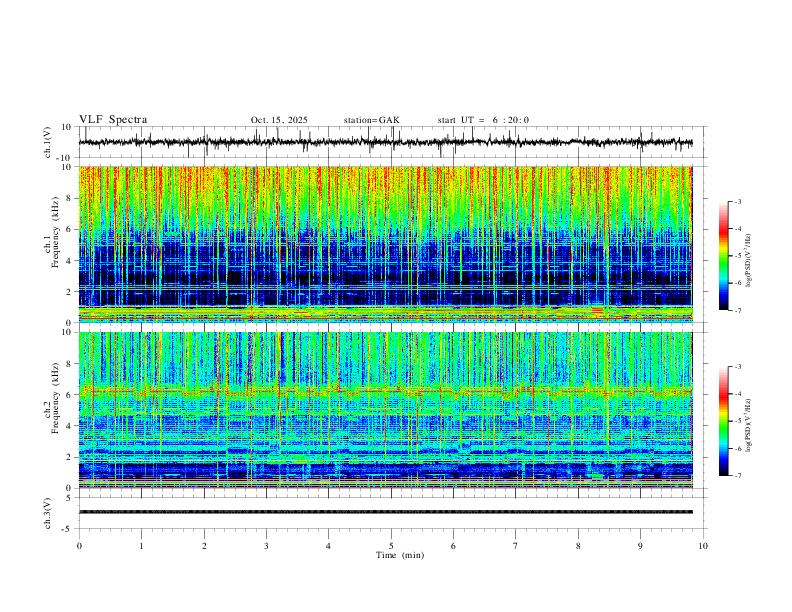Screen dimensions: 792x612
Task: Click the lower color scale bar beside ch.2
Action: point(724,421)
